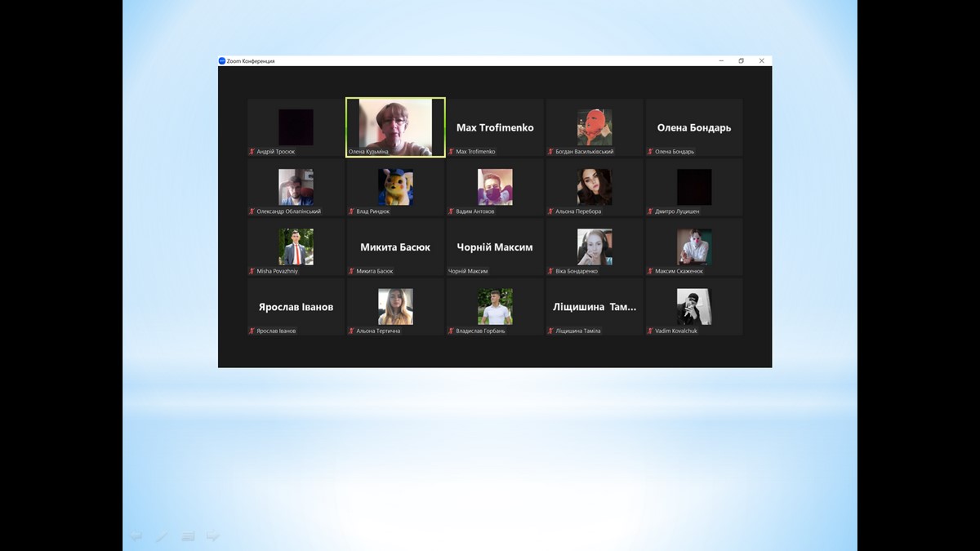Click the Pikachu avatar of Влад Риндюк

395,187
